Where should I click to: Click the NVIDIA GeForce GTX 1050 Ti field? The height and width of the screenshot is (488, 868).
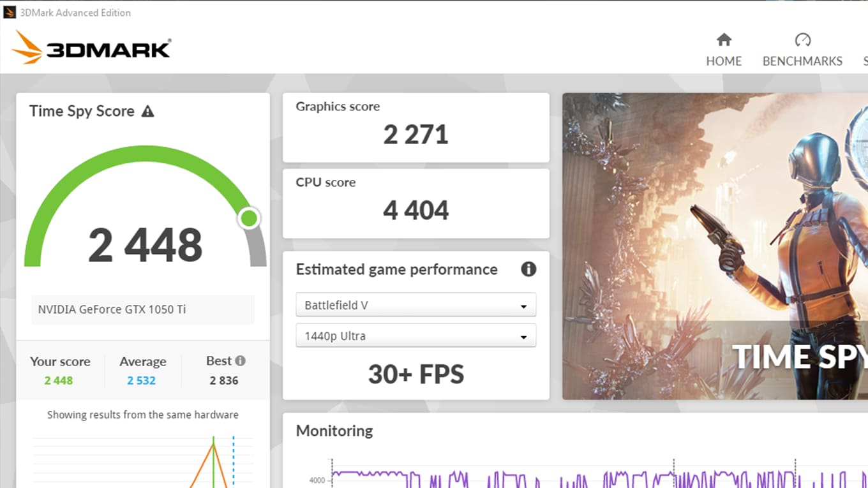143,309
